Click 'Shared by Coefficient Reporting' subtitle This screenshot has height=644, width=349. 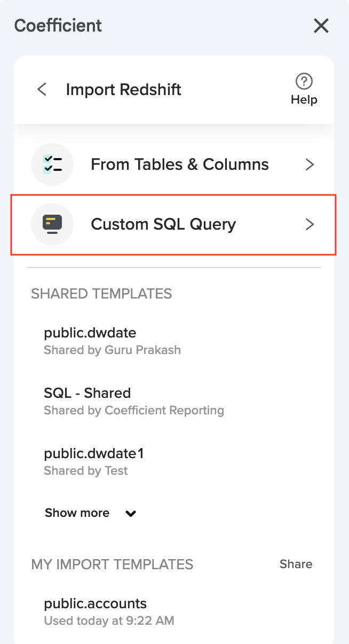pos(133,411)
